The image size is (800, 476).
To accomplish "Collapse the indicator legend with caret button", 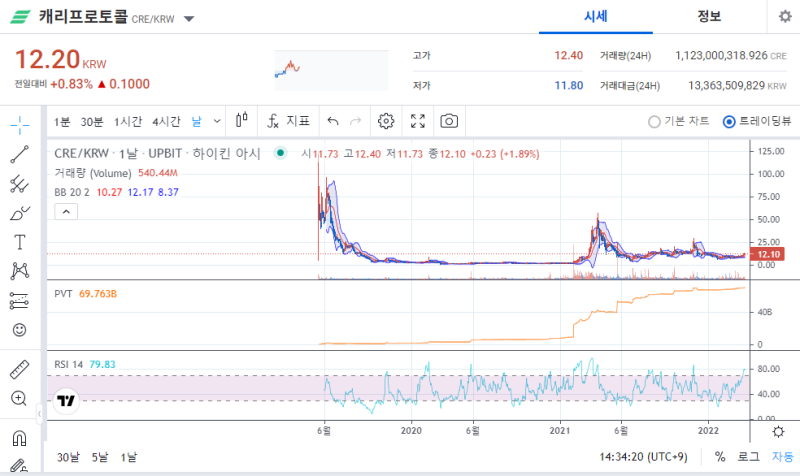I will pyautogui.click(x=66, y=211).
